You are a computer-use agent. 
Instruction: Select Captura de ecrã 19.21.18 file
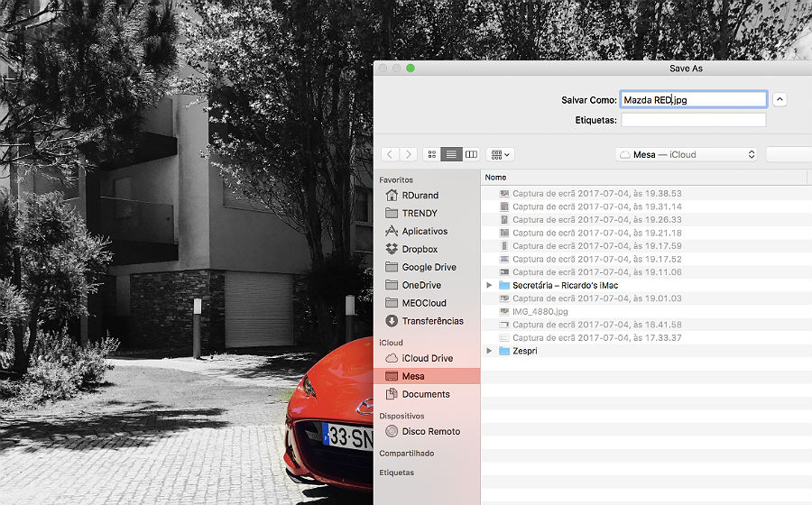[646, 233]
